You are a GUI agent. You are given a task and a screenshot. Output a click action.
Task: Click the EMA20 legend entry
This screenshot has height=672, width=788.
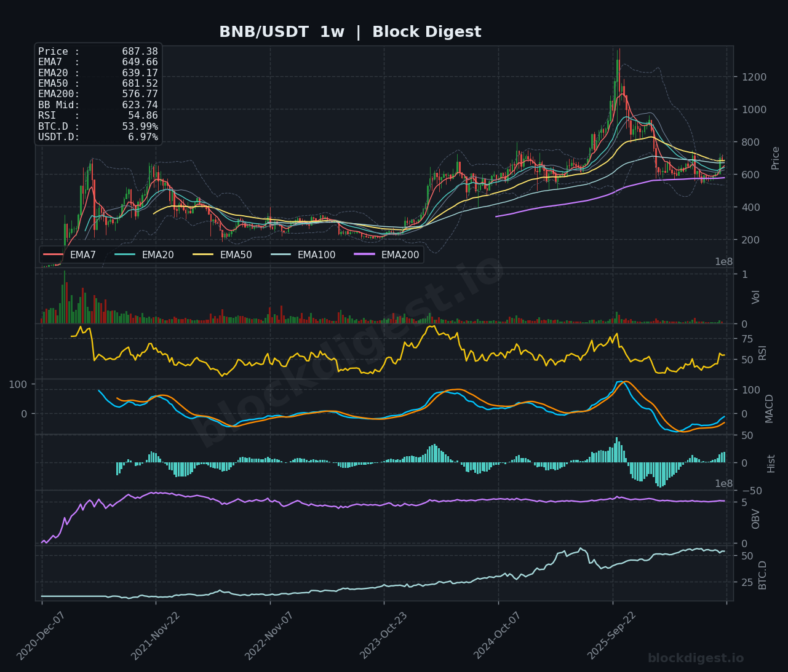point(144,255)
